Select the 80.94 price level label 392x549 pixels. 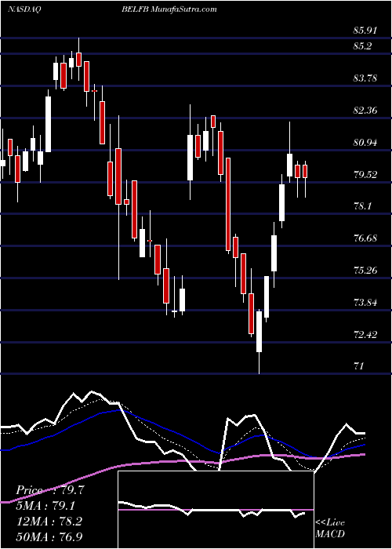click(x=365, y=143)
